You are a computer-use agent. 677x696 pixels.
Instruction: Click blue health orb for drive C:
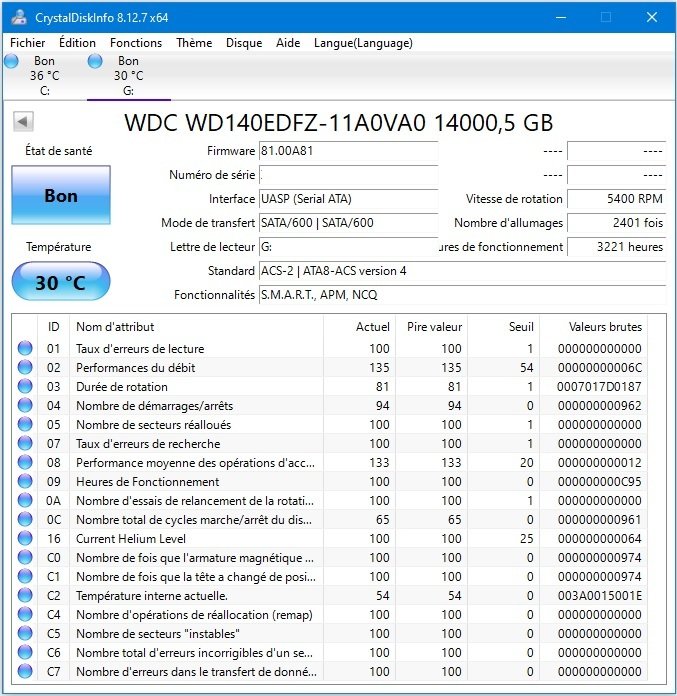11,61
